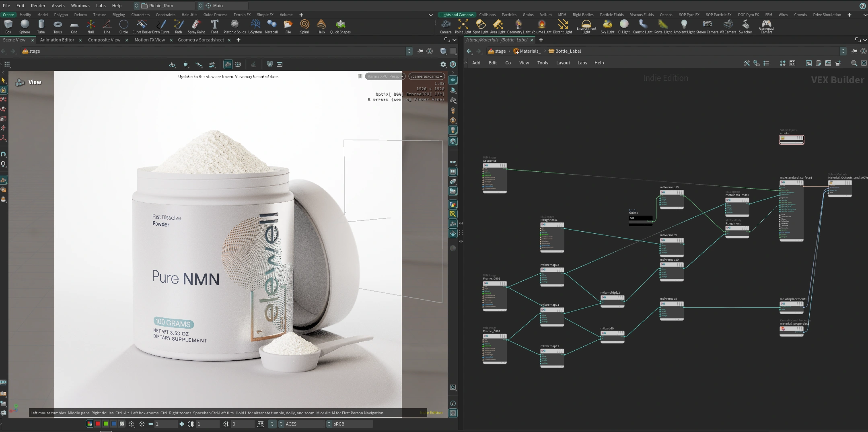Expand the sRGB display dropdown
868x432 pixels.
click(x=349, y=424)
